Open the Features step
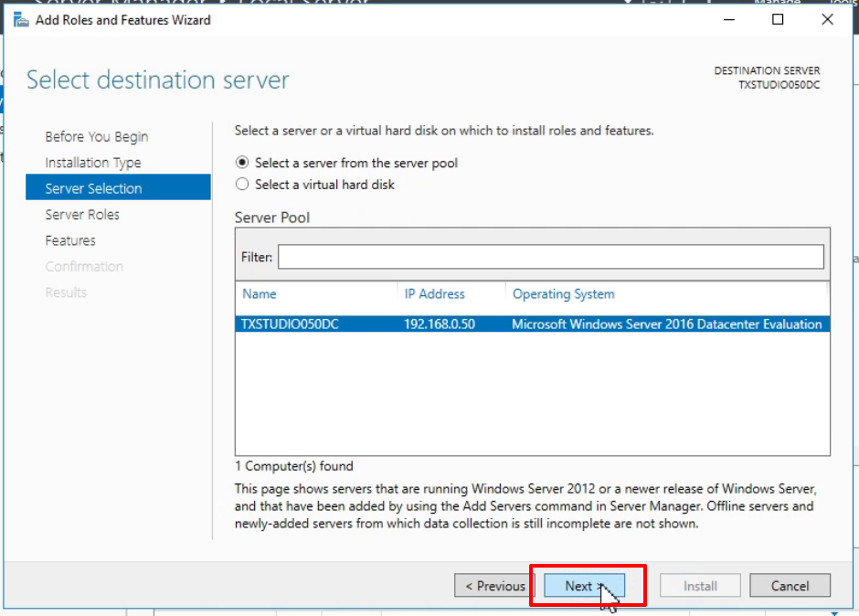The height and width of the screenshot is (616, 859). [70, 240]
